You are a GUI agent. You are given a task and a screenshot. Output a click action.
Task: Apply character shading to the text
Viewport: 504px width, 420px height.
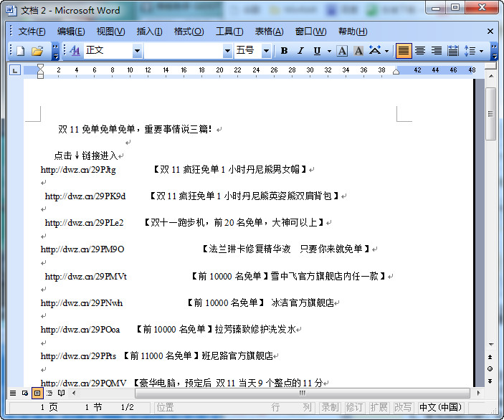coord(358,51)
